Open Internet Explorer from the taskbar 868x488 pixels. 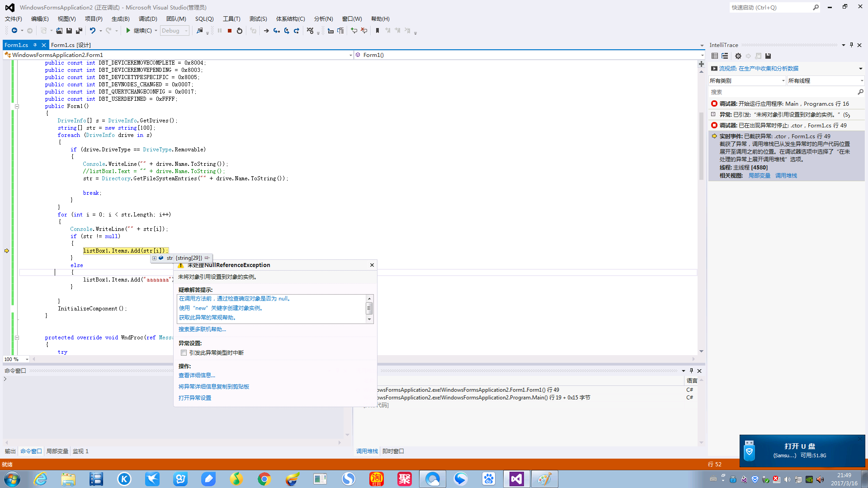pos(41,479)
